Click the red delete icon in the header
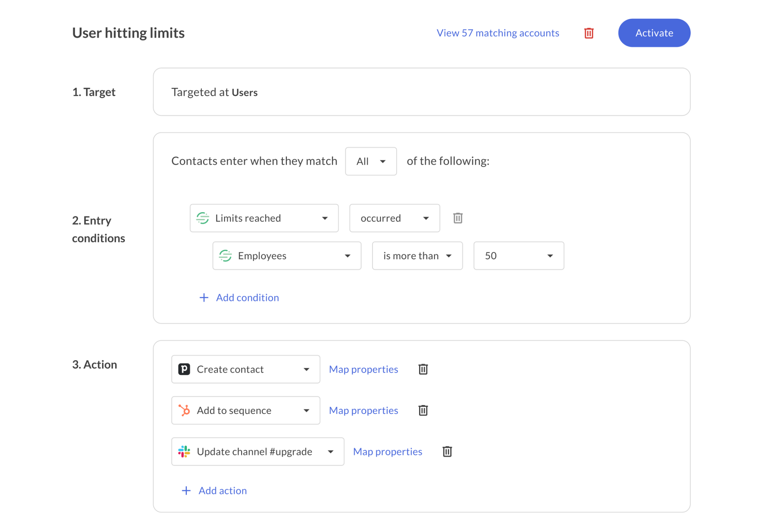This screenshot has width=763, height=532. (589, 33)
